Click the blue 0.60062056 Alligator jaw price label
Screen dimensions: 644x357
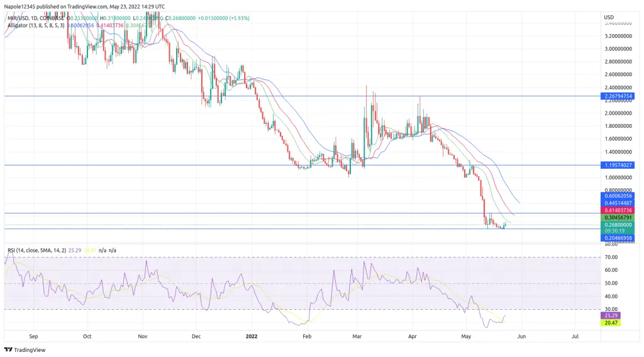pyautogui.click(x=618, y=196)
